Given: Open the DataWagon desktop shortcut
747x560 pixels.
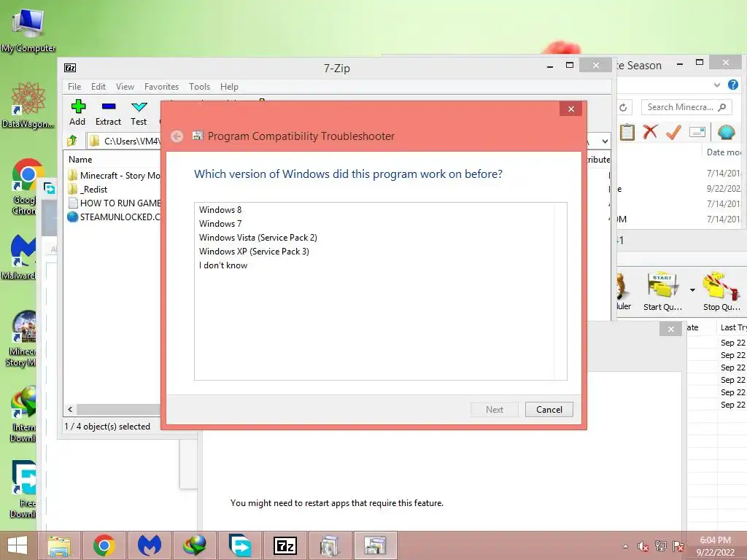Looking at the screenshot, I should 28,106.
